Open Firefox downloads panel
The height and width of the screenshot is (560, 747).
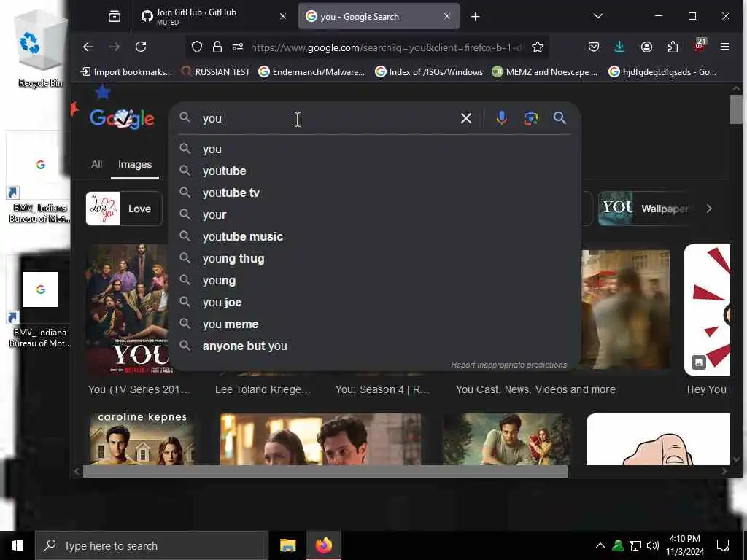click(x=619, y=47)
